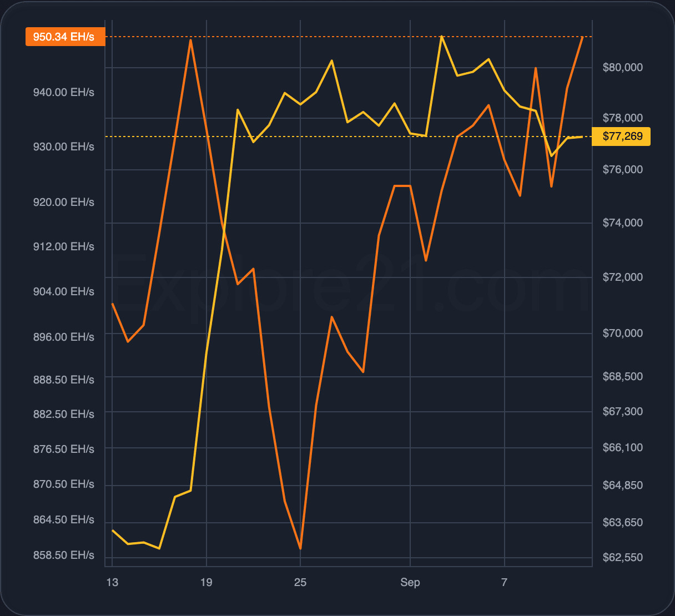The height and width of the screenshot is (616, 675).
Task: Click the $76,000 price axis label
Action: coord(623,170)
